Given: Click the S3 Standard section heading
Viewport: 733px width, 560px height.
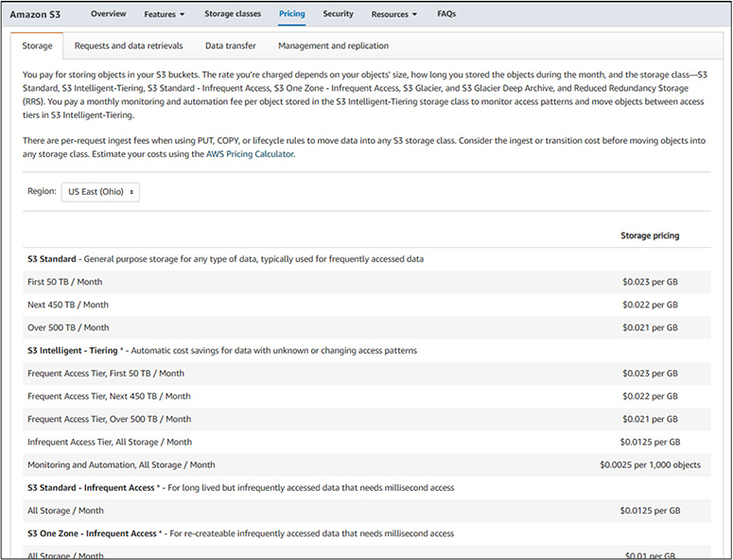Looking at the screenshot, I should [54, 258].
